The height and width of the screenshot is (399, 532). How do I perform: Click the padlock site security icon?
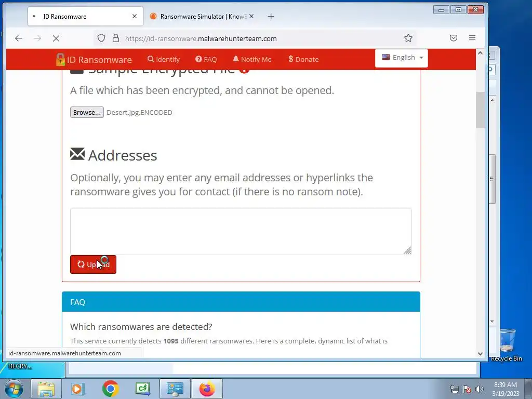pos(116,38)
